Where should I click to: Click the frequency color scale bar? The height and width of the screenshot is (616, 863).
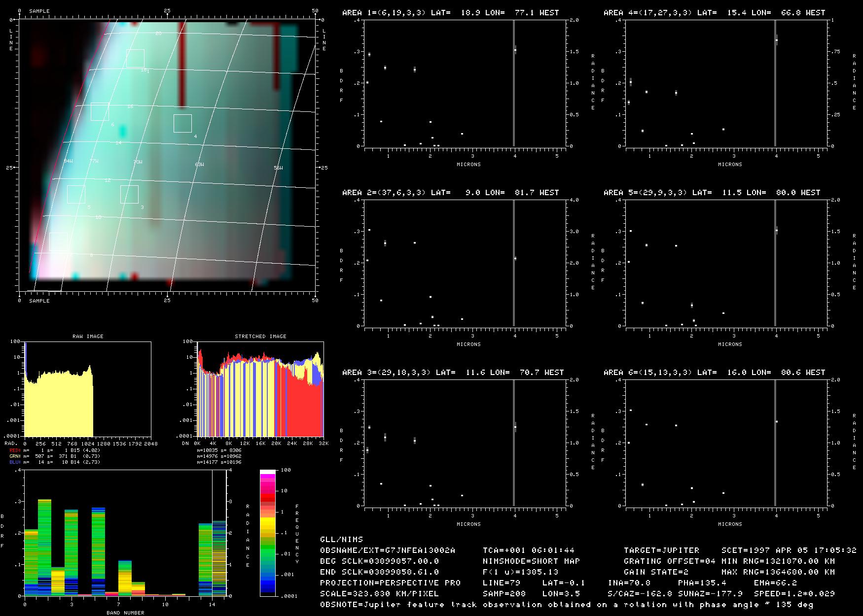click(268, 533)
